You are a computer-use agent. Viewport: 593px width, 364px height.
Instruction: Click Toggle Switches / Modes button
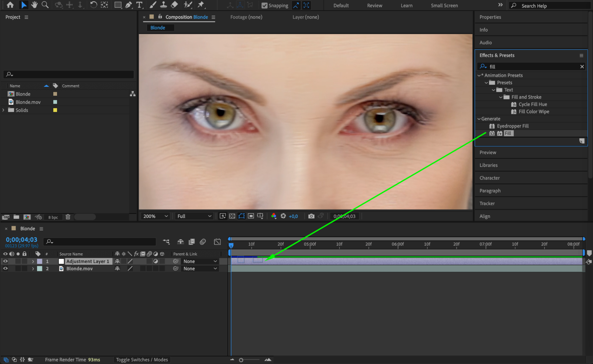(142, 360)
